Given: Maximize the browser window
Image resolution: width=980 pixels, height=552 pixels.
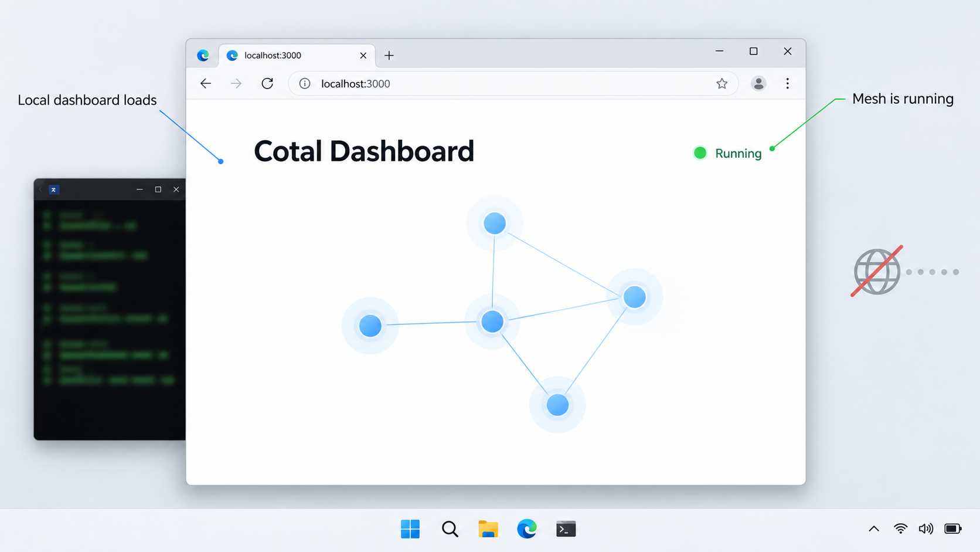Looking at the screenshot, I should (x=754, y=51).
